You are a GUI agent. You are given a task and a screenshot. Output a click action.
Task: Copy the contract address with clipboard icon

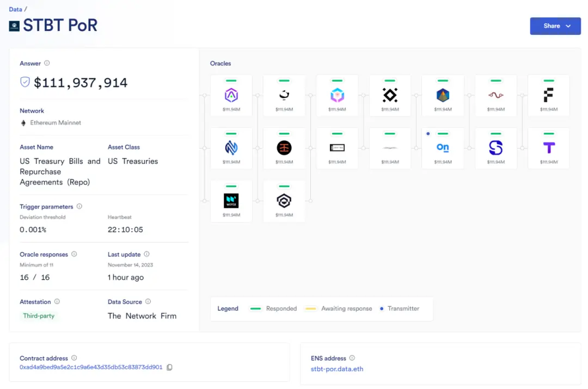[x=169, y=367]
